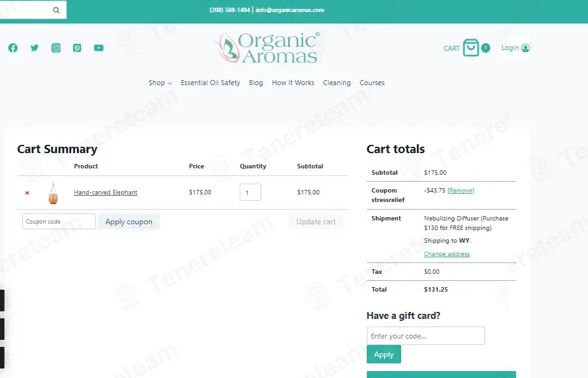Open the YouTube social icon
Viewport: 588px width, 378px height.
pos(99,48)
